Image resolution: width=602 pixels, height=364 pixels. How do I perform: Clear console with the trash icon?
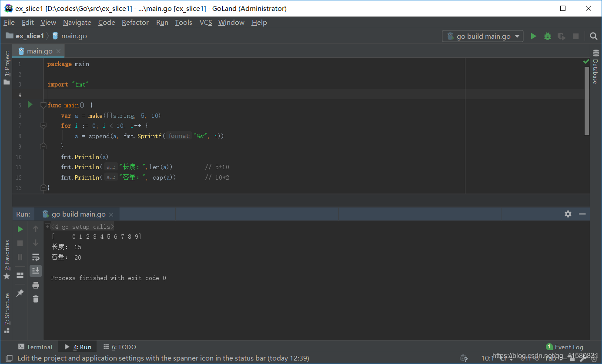pyautogui.click(x=36, y=299)
